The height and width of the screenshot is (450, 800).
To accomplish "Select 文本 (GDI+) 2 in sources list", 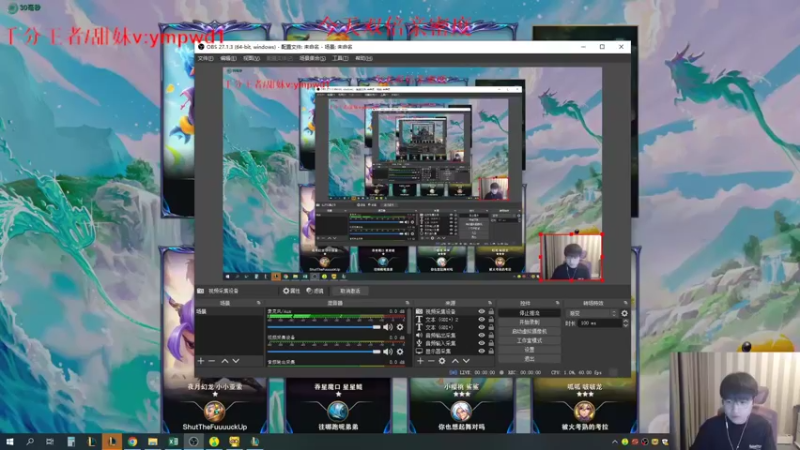I will tap(442, 319).
